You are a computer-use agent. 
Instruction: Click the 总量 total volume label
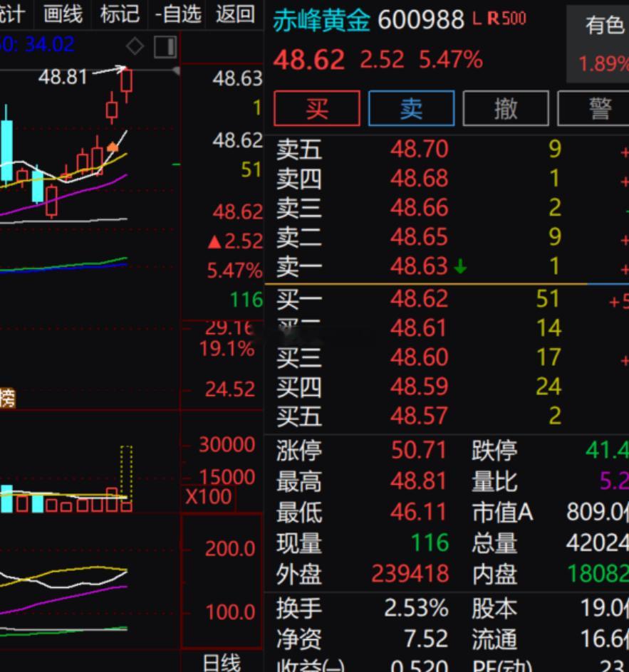(x=494, y=543)
